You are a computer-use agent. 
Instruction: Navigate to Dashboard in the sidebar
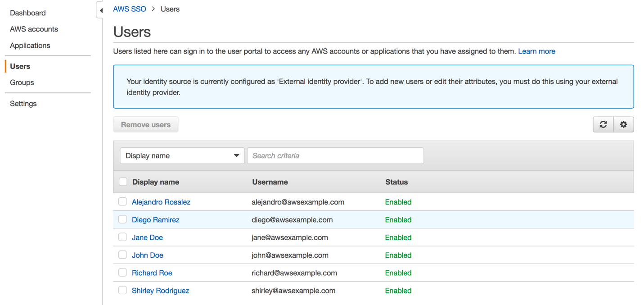(27, 13)
